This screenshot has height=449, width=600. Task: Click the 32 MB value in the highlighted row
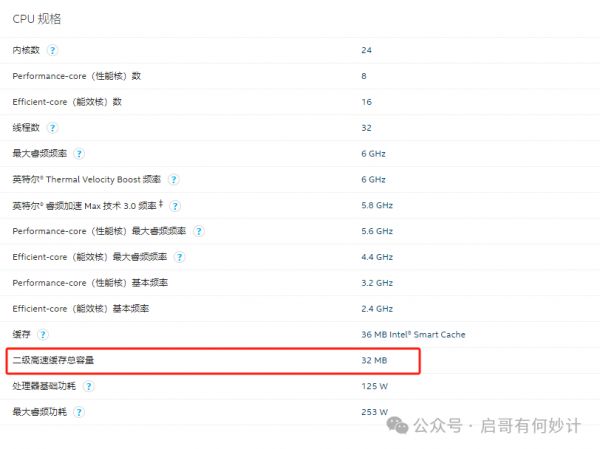(373, 359)
